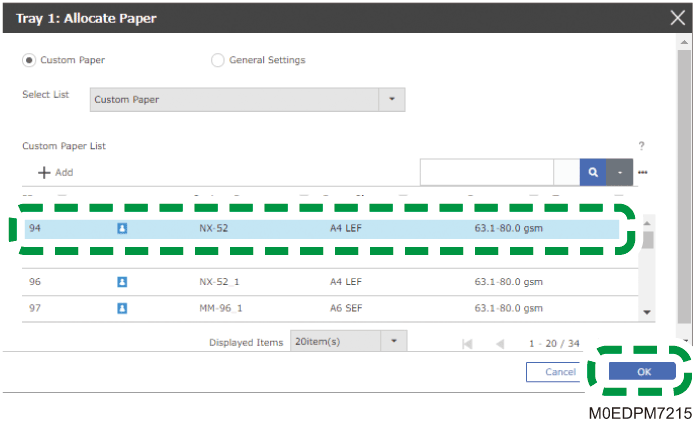
Task: Expand search options arrow next to magnifier
Action: (620, 172)
